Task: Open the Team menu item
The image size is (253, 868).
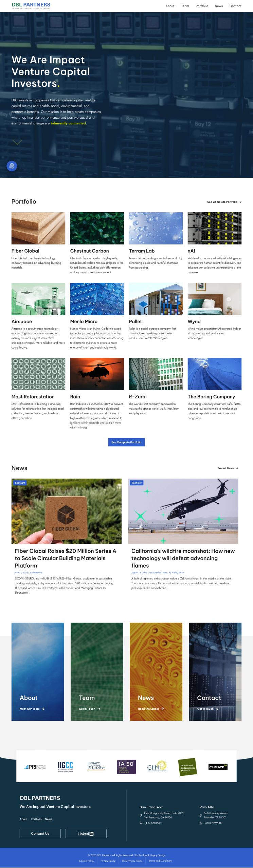Action: pyautogui.click(x=185, y=6)
